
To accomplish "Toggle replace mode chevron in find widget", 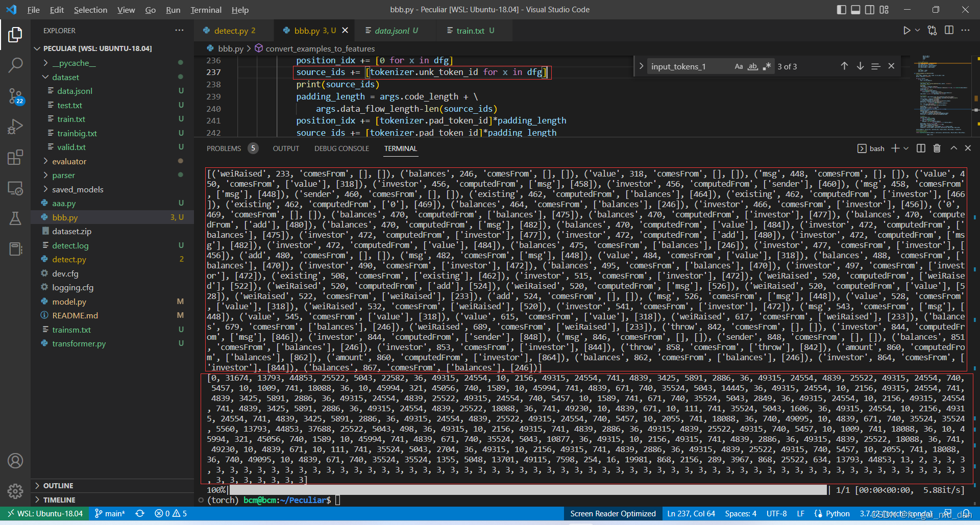I will pos(641,66).
